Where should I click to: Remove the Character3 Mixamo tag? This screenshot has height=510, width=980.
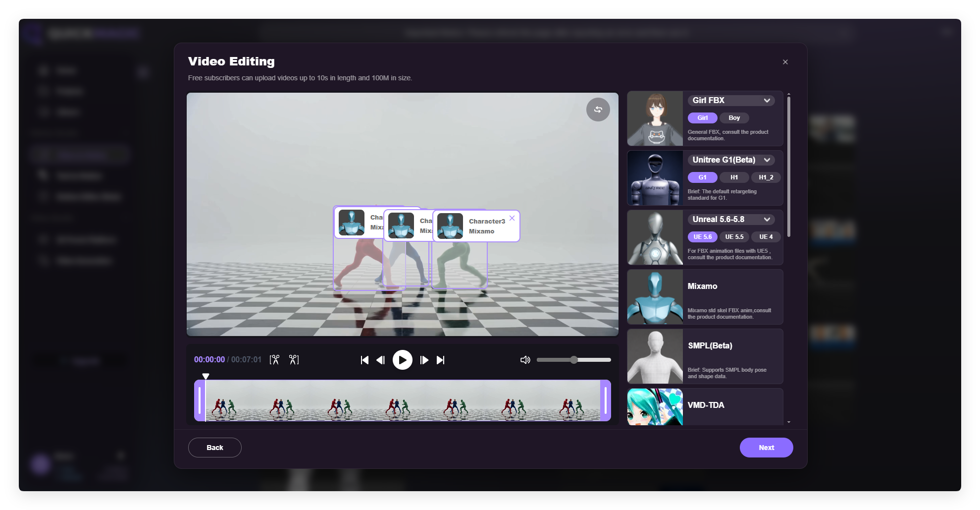pos(512,218)
